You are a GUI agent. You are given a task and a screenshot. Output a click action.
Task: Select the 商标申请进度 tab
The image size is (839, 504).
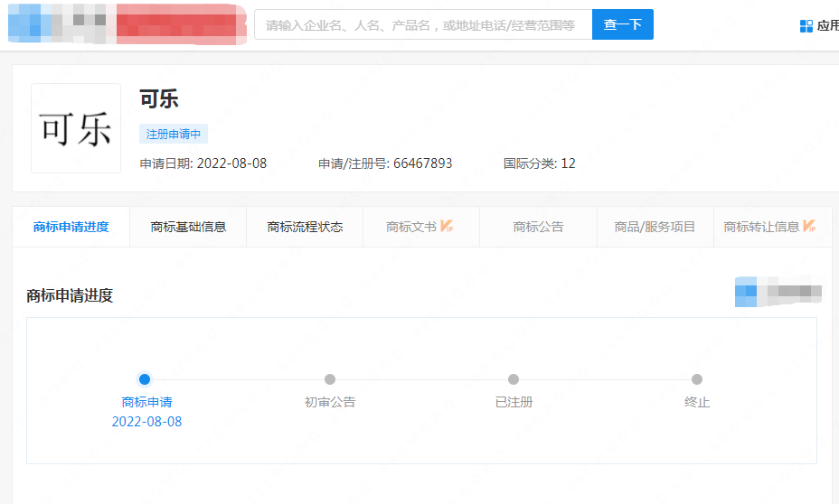[71, 228]
